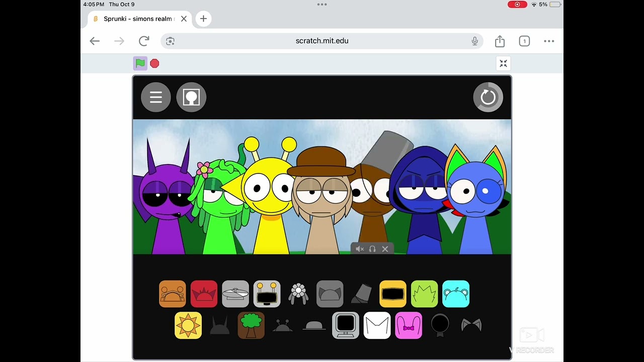Image resolution: width=644 pixels, height=362 pixels.
Task: Click the browser forward arrow
Action: 119,41
